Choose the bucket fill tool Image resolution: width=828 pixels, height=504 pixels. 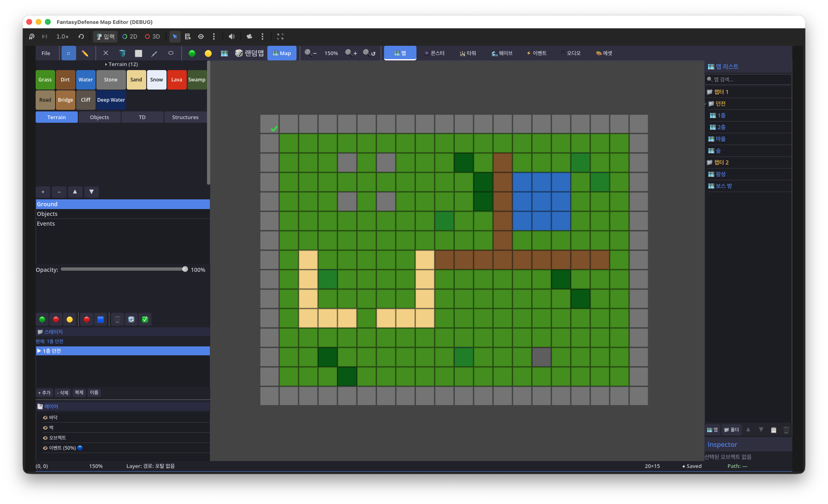point(122,53)
